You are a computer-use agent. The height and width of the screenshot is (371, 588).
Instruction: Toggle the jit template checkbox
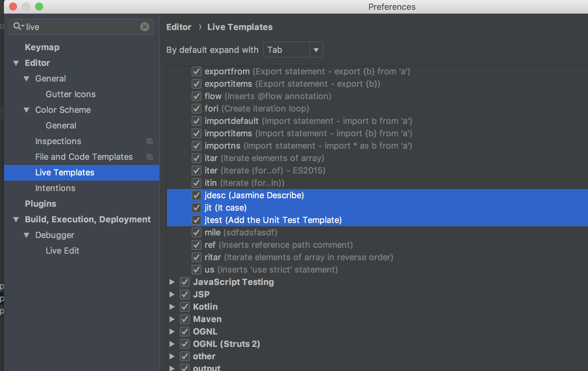coord(197,208)
